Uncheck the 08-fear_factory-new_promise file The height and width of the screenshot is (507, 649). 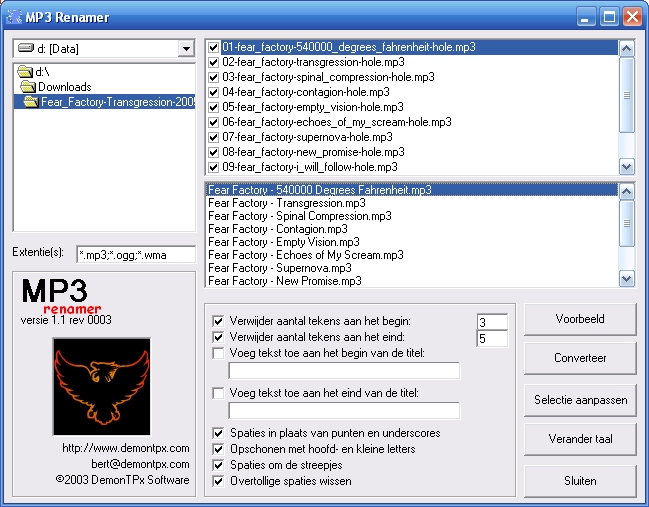click(213, 152)
